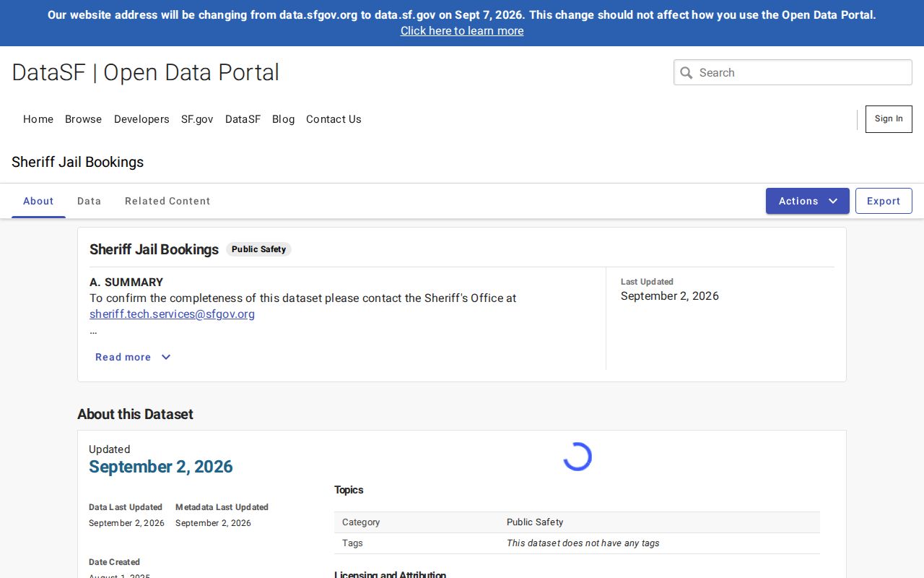Go to Developers menu item

pyautogui.click(x=141, y=119)
